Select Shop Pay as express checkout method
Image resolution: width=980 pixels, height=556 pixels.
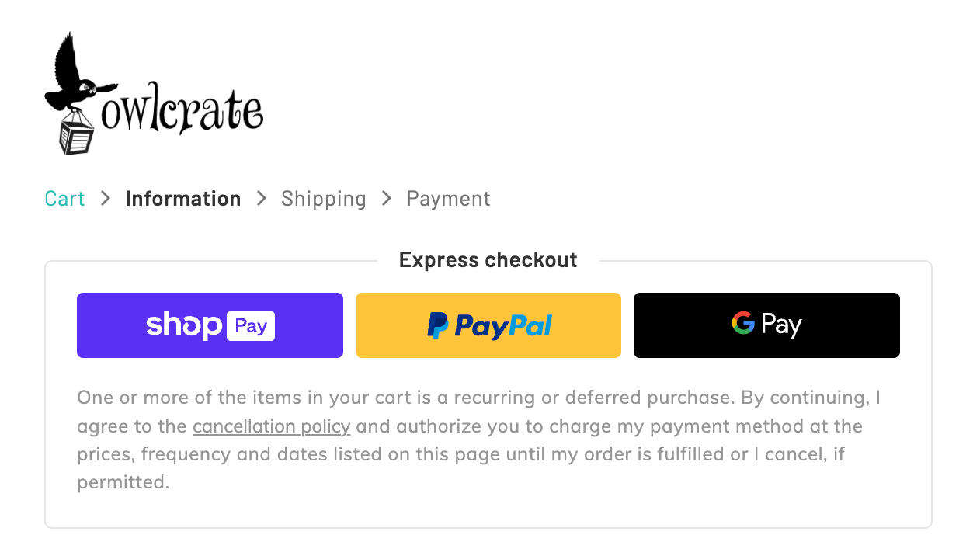click(210, 325)
